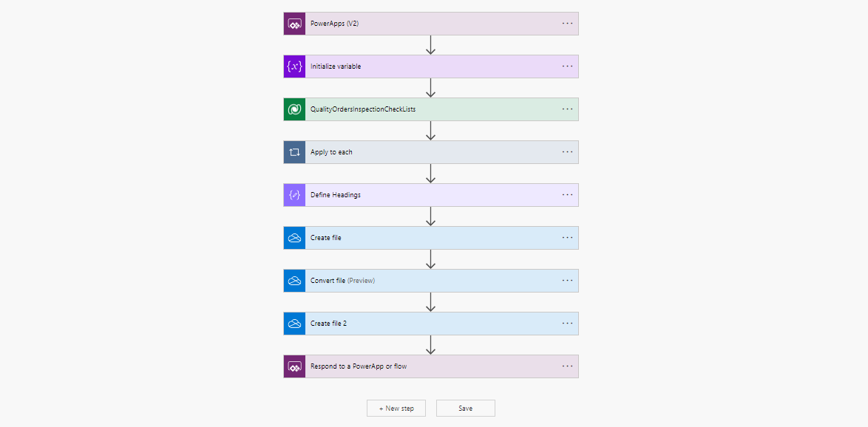Image resolution: width=868 pixels, height=427 pixels.
Task: Click the Respond to a PowerApp icon
Action: click(x=294, y=366)
